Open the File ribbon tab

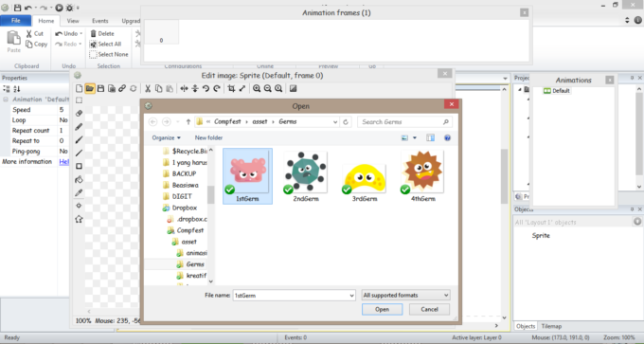point(15,21)
